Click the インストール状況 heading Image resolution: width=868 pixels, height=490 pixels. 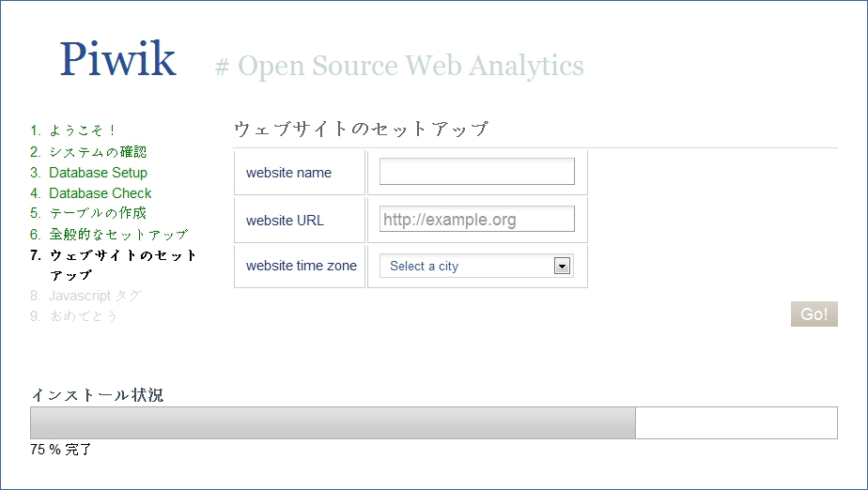98,395
